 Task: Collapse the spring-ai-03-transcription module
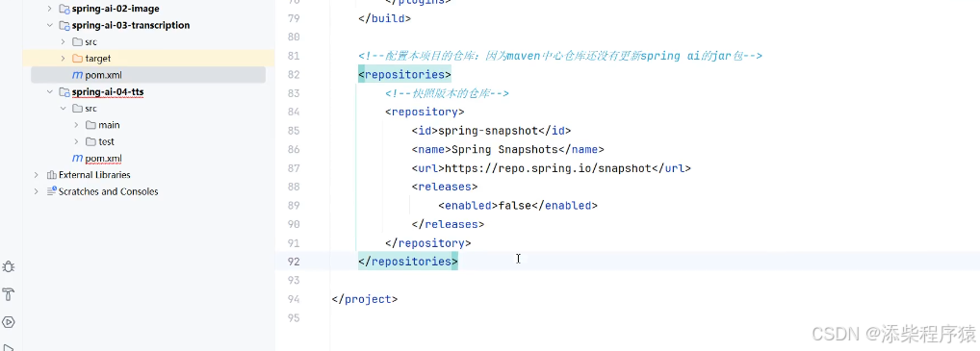[50, 26]
